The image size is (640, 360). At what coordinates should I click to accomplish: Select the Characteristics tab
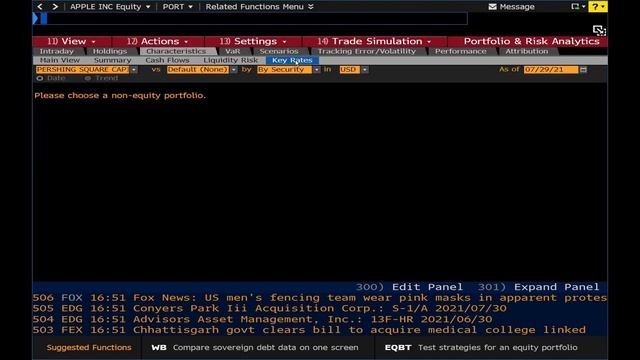pyautogui.click(x=176, y=51)
